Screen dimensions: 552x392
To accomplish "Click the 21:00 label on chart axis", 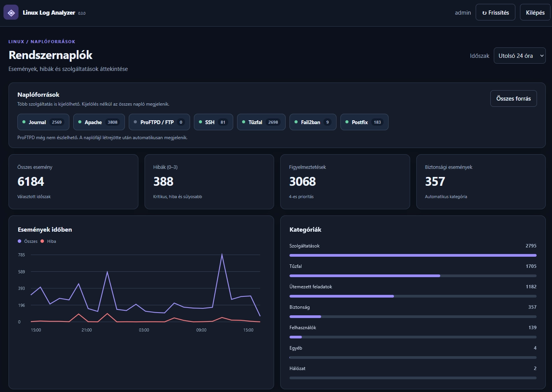I will point(87,330).
